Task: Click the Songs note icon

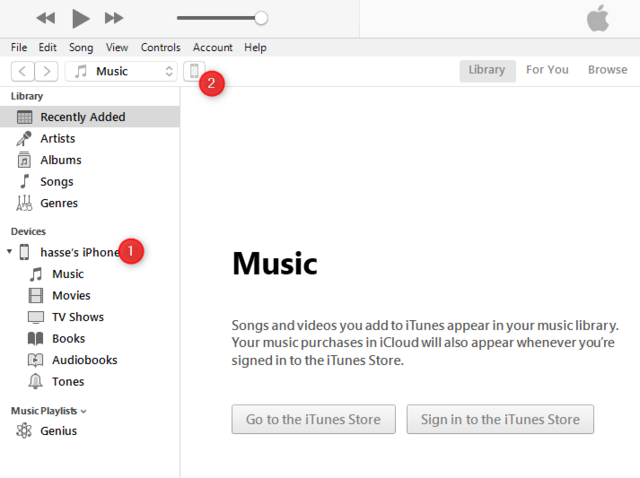Action: coord(24,181)
